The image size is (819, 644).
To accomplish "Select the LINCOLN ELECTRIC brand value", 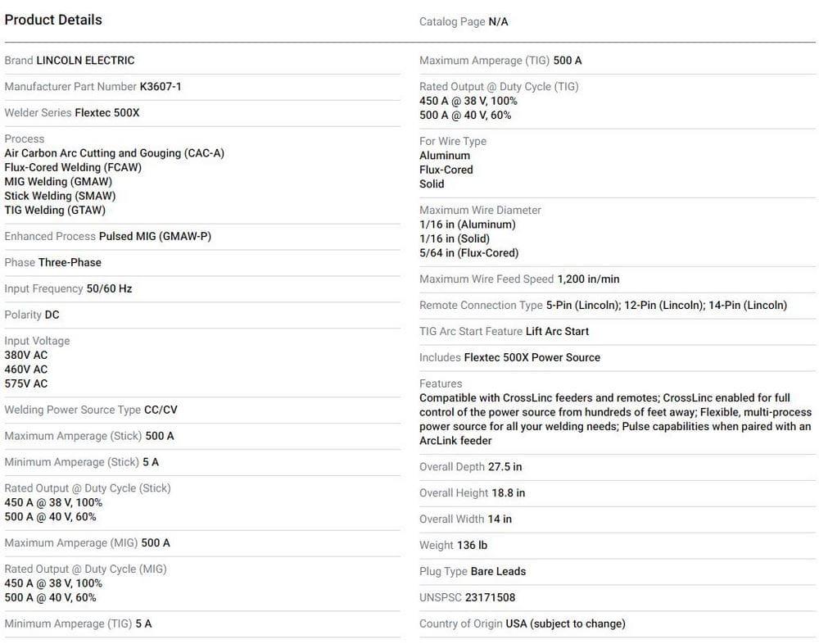I will tap(85, 61).
